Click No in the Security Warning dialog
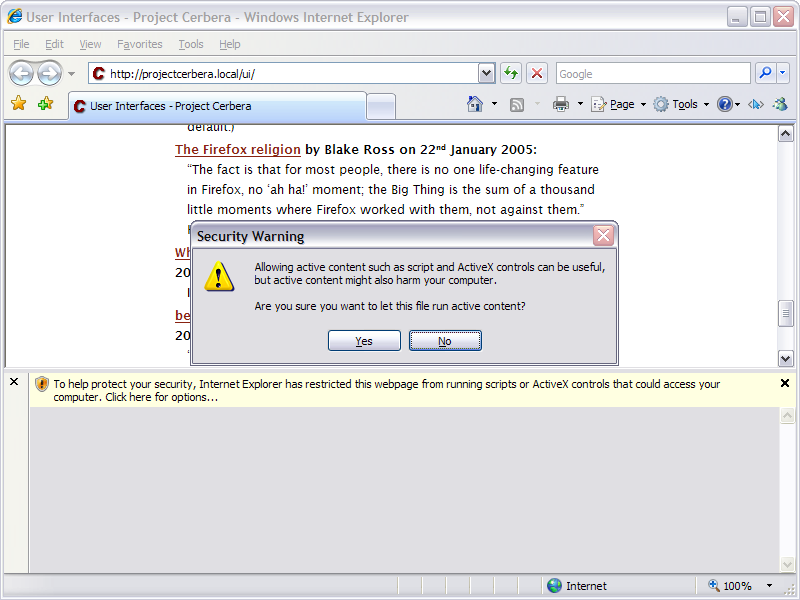 (x=445, y=341)
